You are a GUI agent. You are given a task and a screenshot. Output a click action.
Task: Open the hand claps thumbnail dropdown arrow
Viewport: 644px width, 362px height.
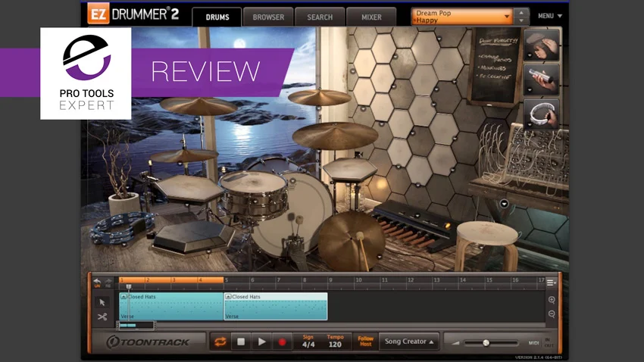point(530,55)
